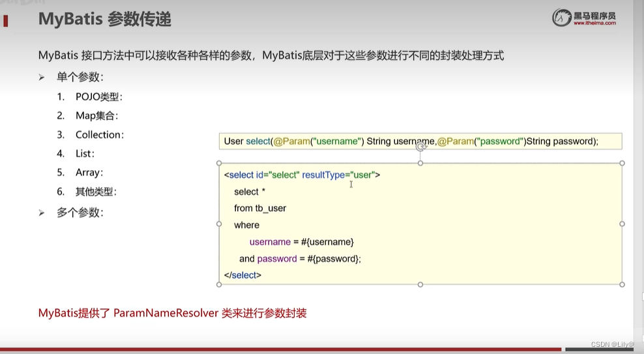Click the User select method signature start
Viewport: 644px width, 354px height.
[247, 141]
